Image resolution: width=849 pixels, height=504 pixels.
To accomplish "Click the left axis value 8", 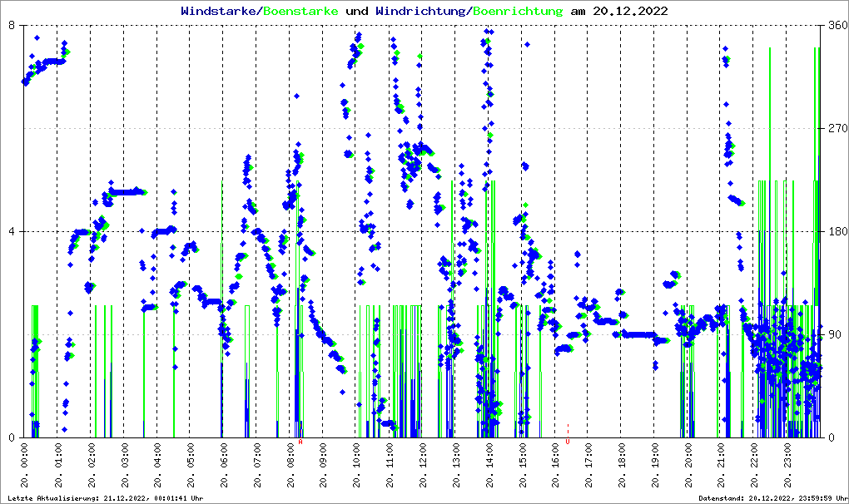I will (x=12, y=26).
